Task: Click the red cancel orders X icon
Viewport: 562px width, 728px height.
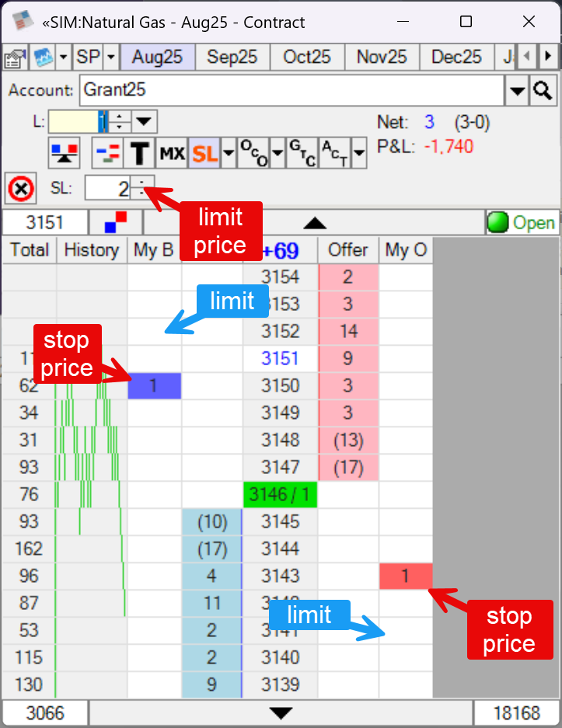Action: pos(22,189)
